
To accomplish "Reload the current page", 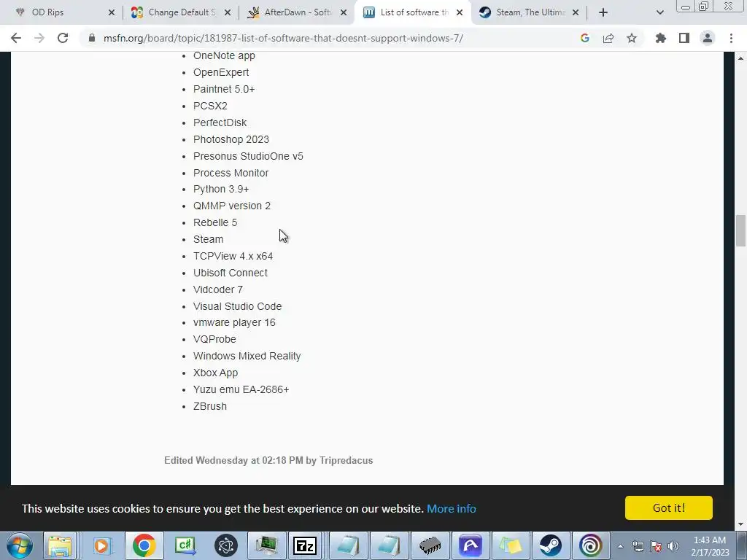I will [x=63, y=38].
